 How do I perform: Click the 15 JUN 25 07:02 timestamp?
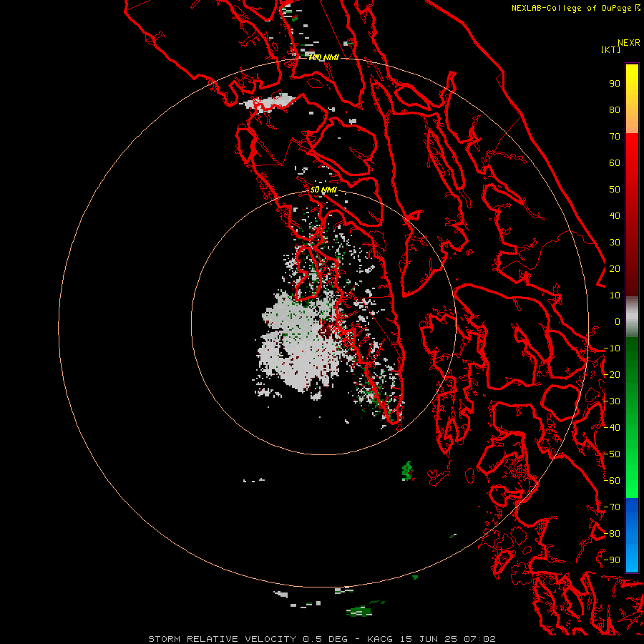(448, 639)
